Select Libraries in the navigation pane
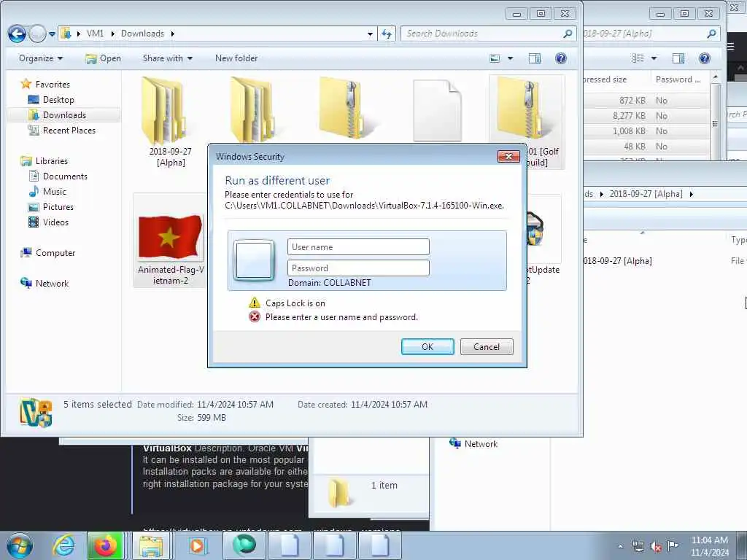 [x=44, y=161]
